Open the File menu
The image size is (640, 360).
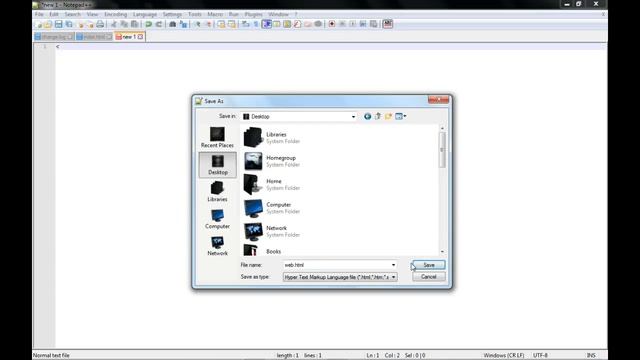click(x=39, y=14)
